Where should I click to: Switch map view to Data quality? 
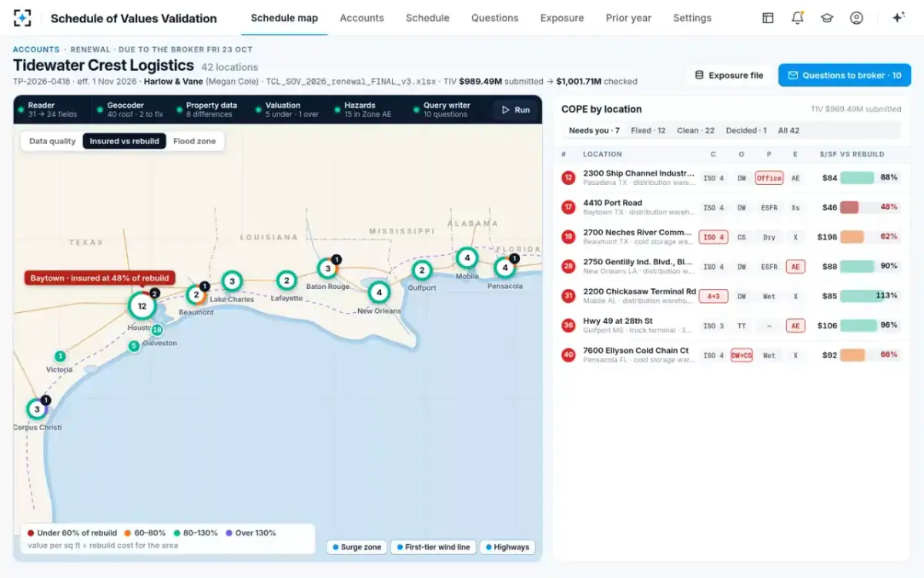click(52, 141)
